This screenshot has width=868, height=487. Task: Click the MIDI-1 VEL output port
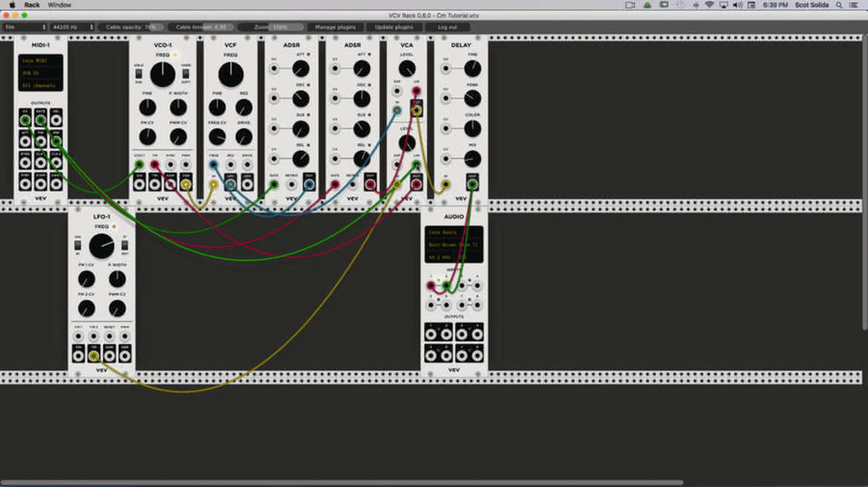point(56,119)
